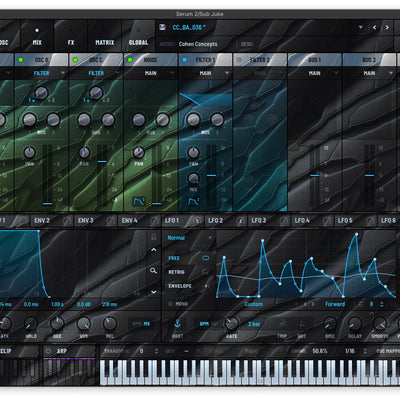This screenshot has width=400, height=400.
Task: Click the Custom LFO shape name
Action: (x=253, y=304)
